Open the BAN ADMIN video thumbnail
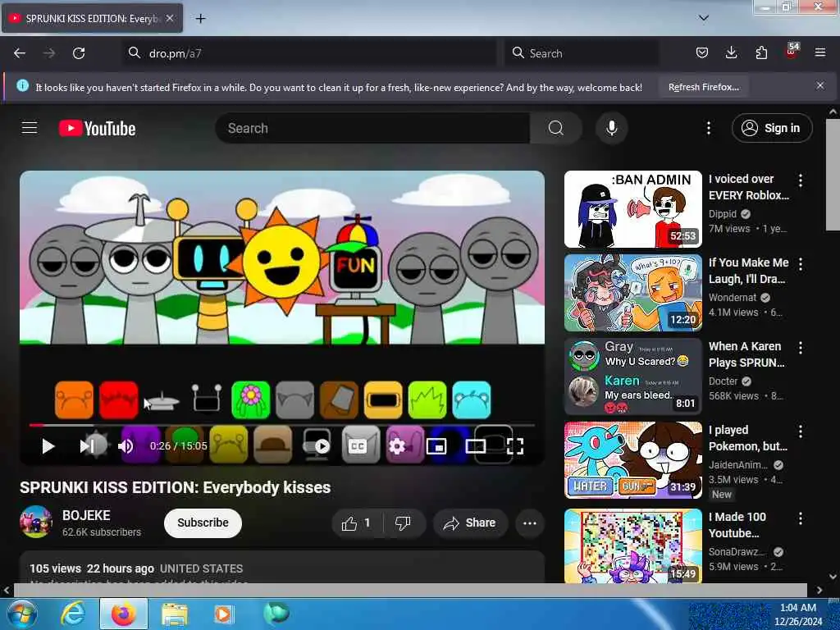 pyautogui.click(x=632, y=209)
